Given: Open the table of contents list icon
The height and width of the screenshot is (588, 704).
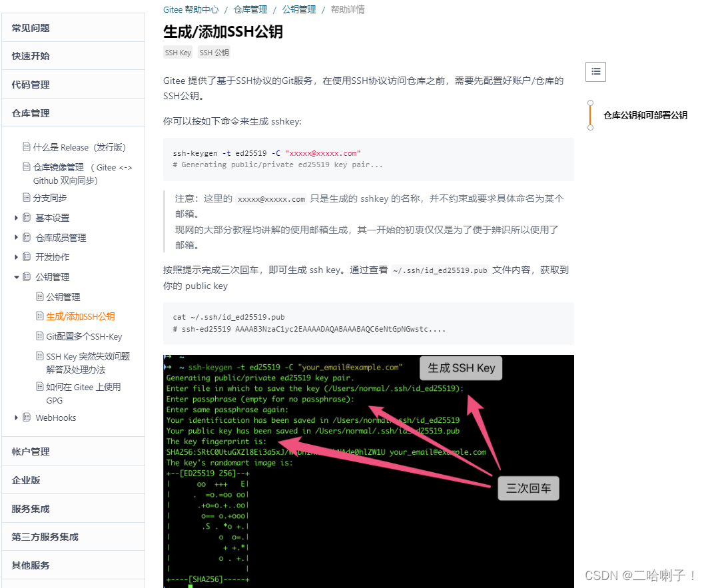Looking at the screenshot, I should 595,72.
